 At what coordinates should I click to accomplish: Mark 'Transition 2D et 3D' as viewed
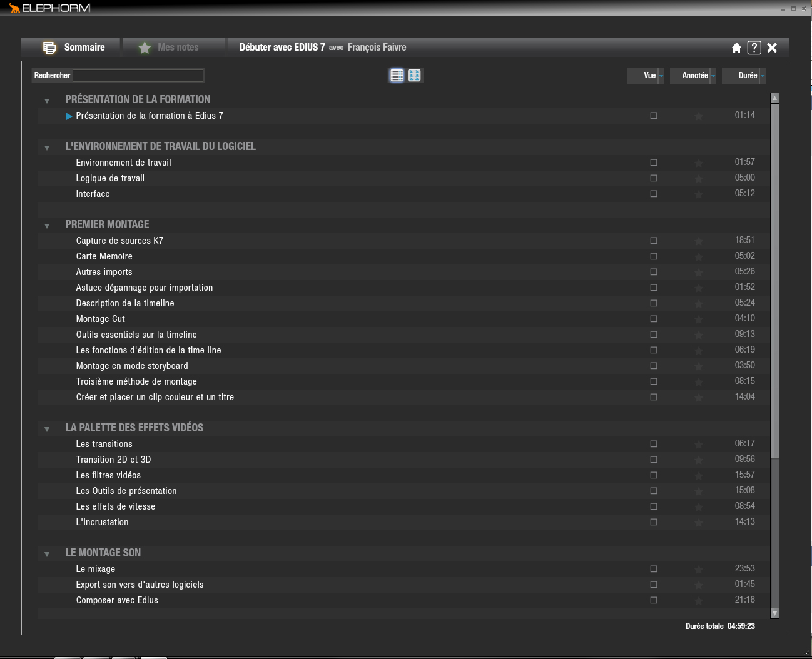(x=654, y=460)
